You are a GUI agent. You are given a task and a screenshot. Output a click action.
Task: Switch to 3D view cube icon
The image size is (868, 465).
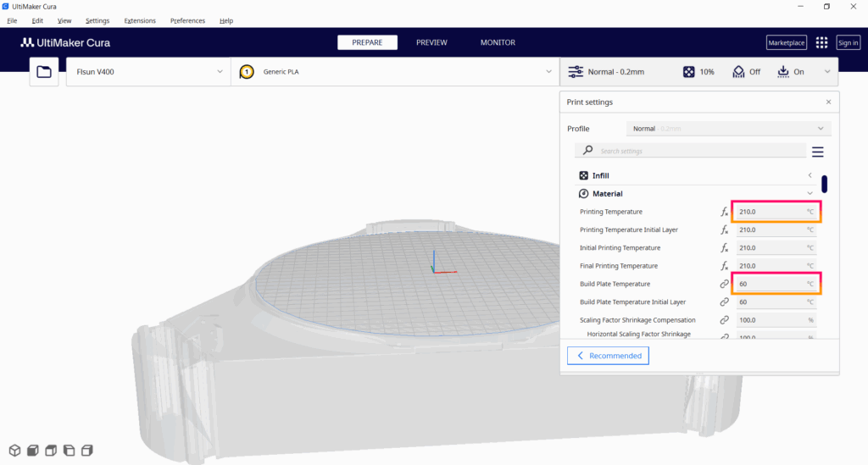click(15, 451)
